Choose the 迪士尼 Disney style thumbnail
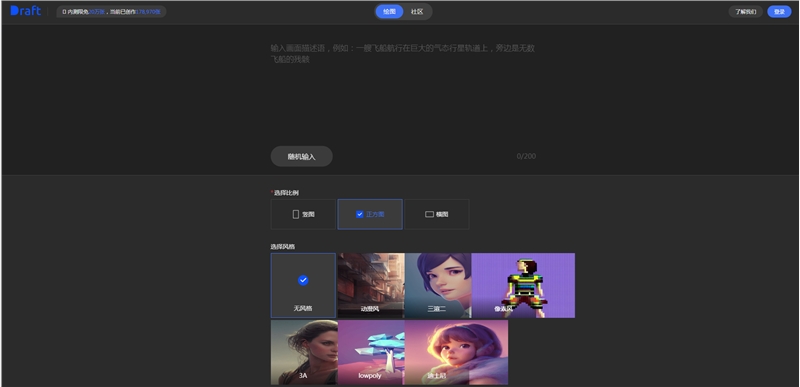 456,352
